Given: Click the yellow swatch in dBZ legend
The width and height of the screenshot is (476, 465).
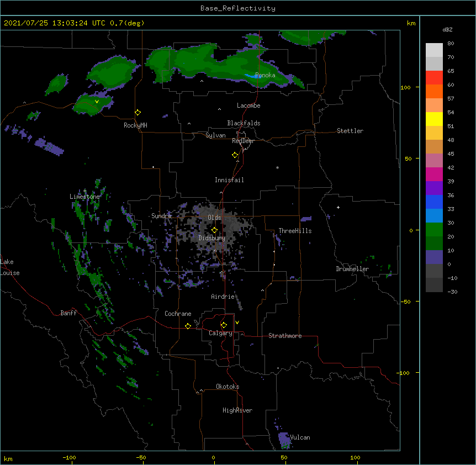Looking at the screenshot, I should (434, 119).
